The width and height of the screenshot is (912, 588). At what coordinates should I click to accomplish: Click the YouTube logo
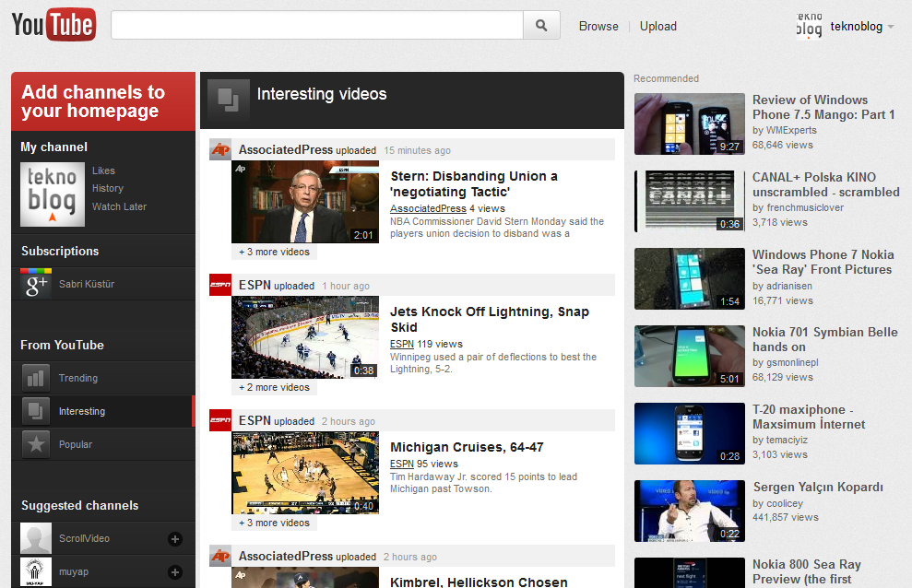53,25
